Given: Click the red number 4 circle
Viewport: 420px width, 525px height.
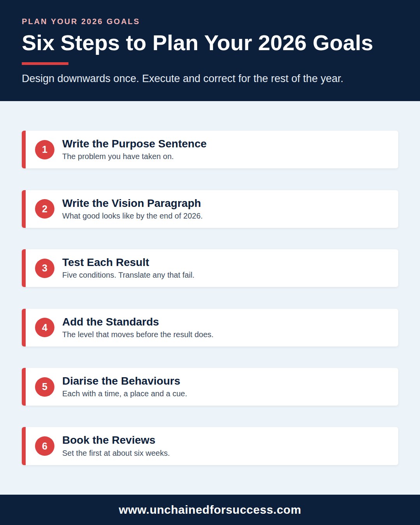Looking at the screenshot, I should [45, 327].
